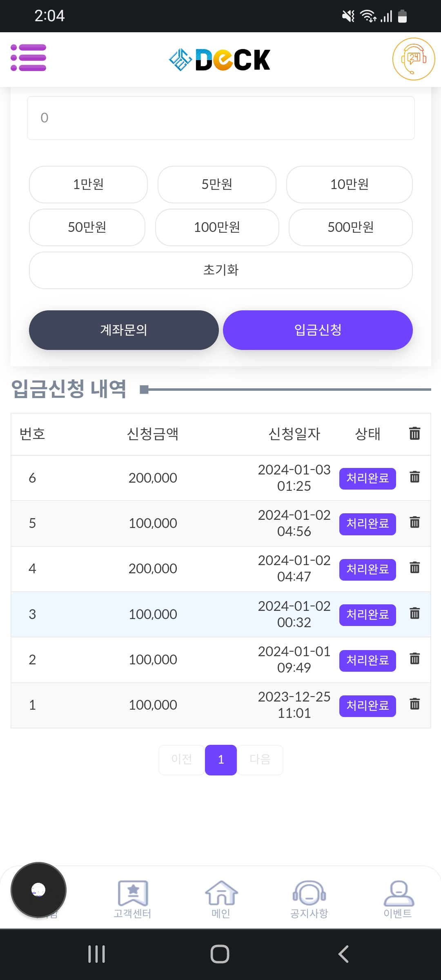Click trash icon in table header

[x=414, y=433]
